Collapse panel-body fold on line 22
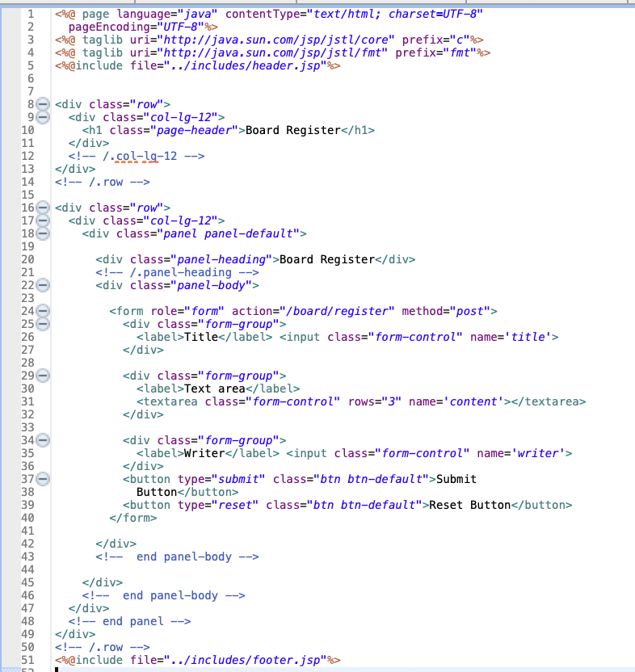 tap(43, 285)
